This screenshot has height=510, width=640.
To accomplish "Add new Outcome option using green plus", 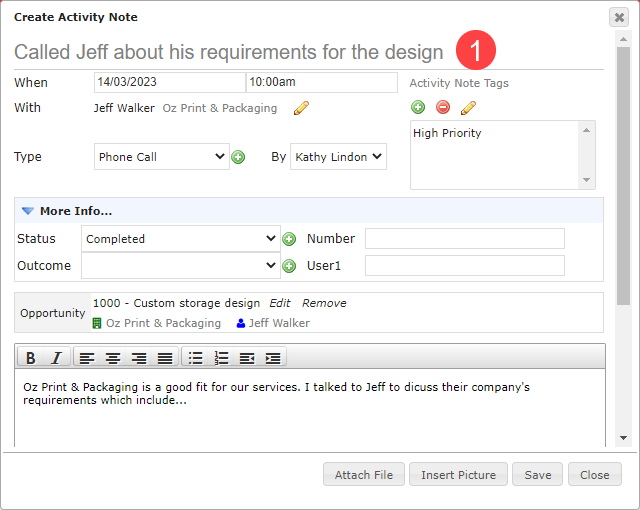I will click(289, 266).
